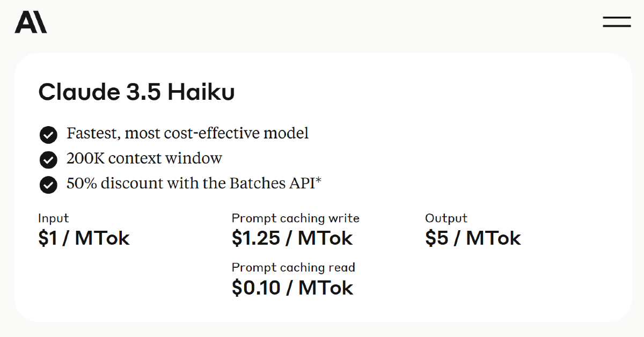Click the $0.10 / MTok price
Image resolution: width=644 pixels, height=337 pixels.
coord(292,288)
